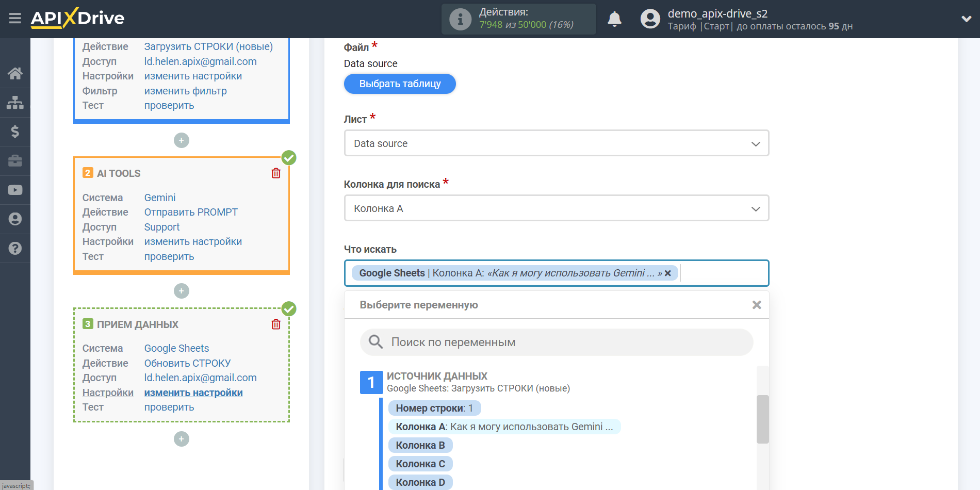
Task: Click Загрузить СТРОКИ (новые) link
Action: coord(208,46)
